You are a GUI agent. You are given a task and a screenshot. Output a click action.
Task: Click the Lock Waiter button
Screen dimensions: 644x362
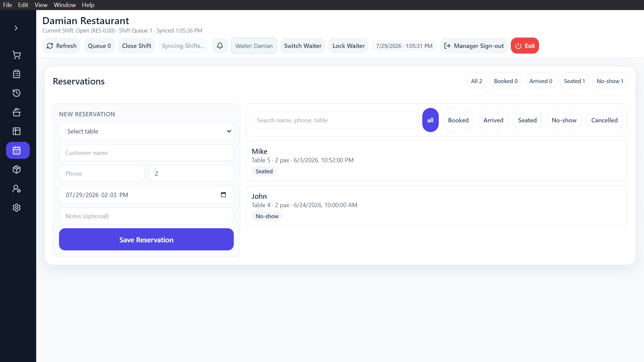coord(348,46)
